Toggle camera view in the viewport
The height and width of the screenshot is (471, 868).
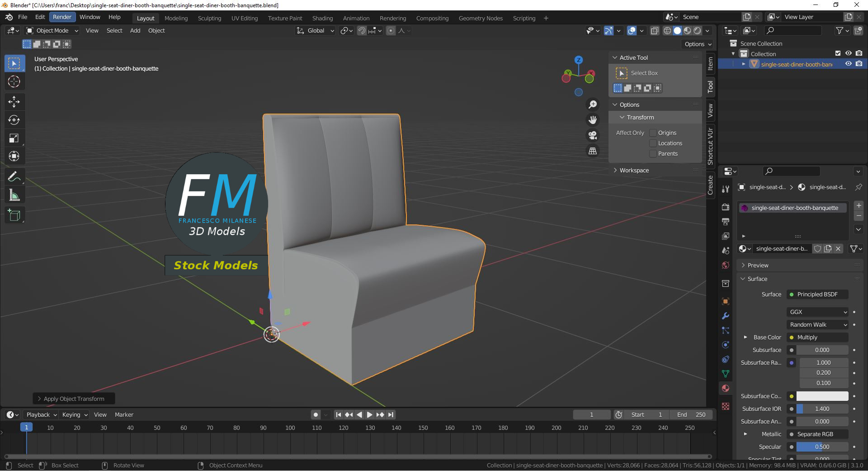(x=592, y=135)
